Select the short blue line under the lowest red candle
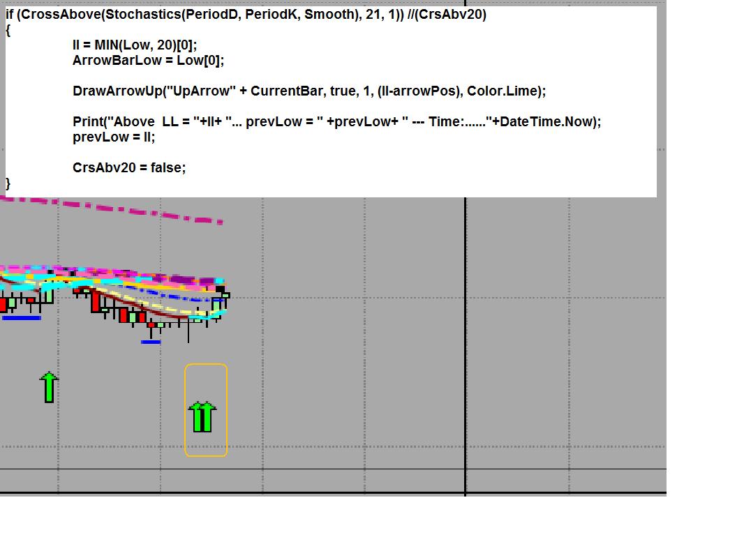 click(x=151, y=342)
